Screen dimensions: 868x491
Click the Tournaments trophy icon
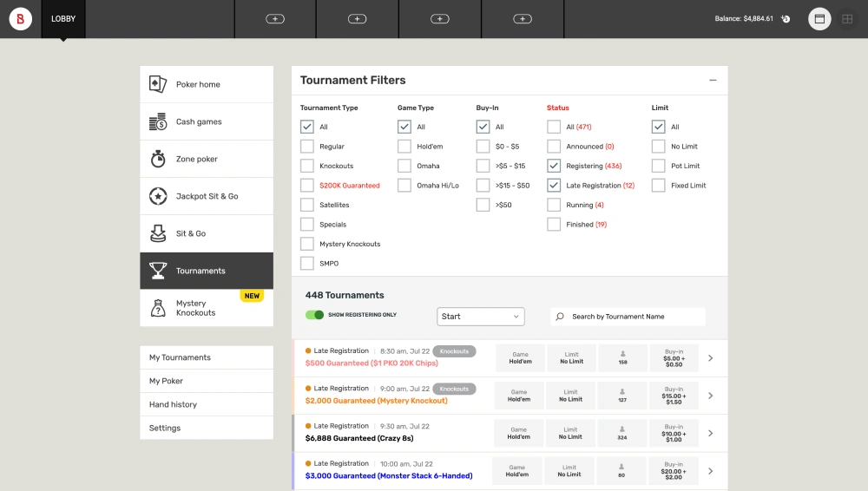point(158,271)
